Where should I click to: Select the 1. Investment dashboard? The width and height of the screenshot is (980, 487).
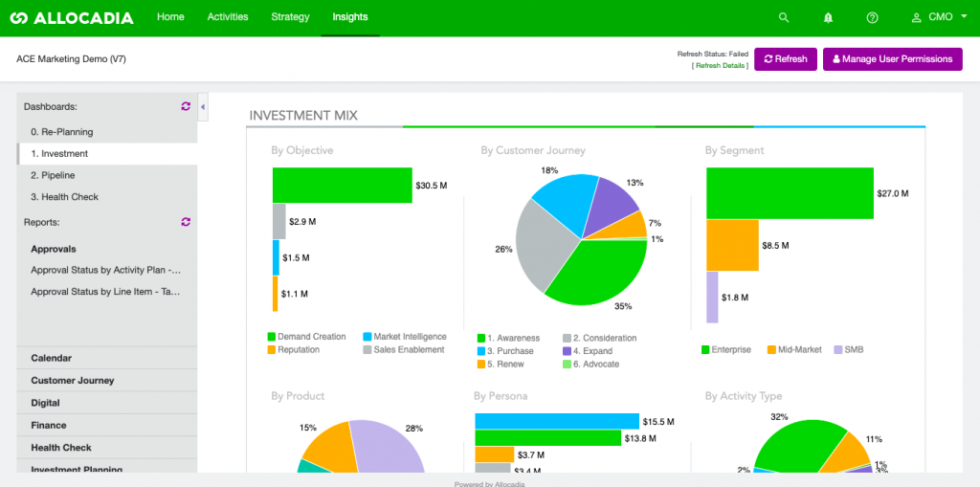107,154
